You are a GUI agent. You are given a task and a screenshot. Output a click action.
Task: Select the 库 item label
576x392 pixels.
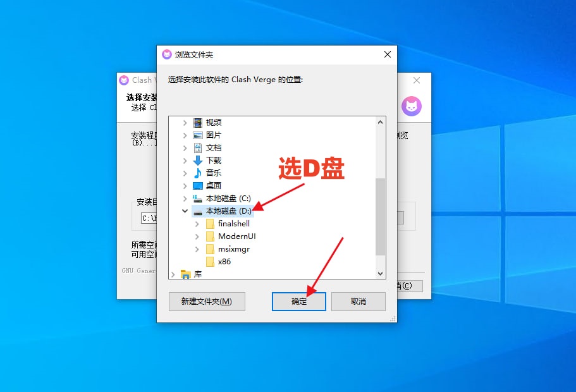pos(198,274)
